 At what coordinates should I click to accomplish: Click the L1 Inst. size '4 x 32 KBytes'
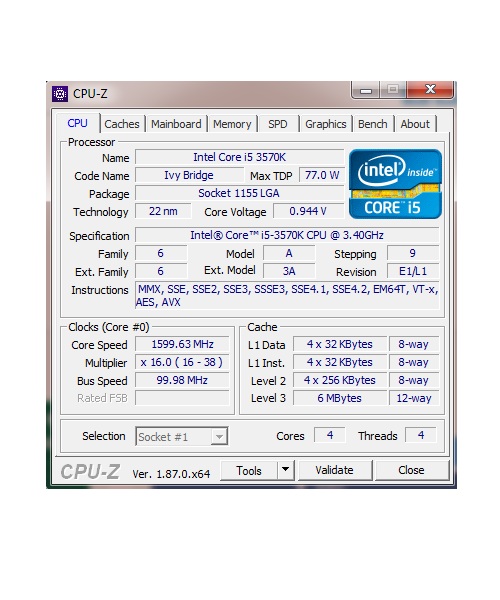[340, 362]
